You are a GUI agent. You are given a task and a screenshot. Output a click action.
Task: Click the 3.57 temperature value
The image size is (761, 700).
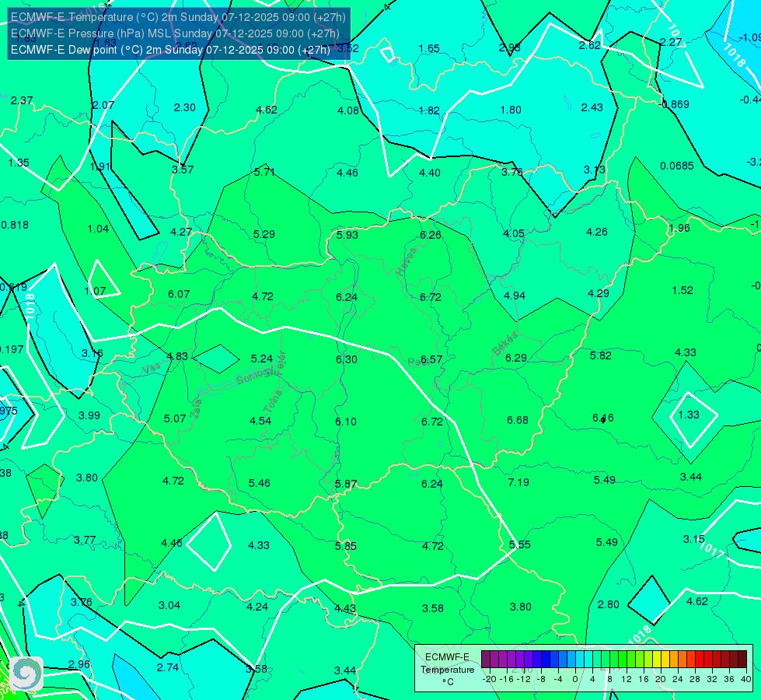tap(183, 170)
